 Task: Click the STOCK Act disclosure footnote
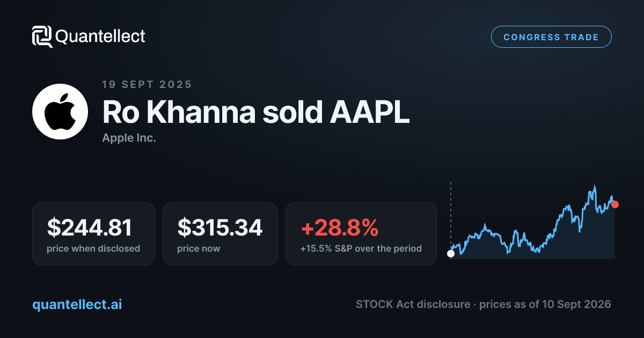click(x=483, y=304)
